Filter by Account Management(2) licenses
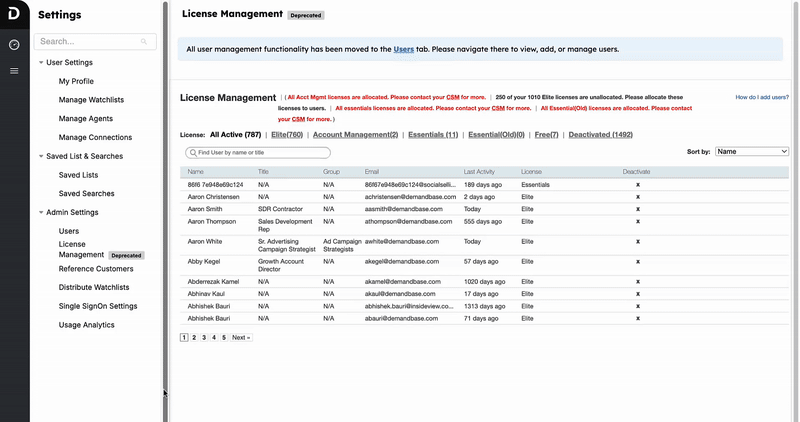 click(356, 135)
